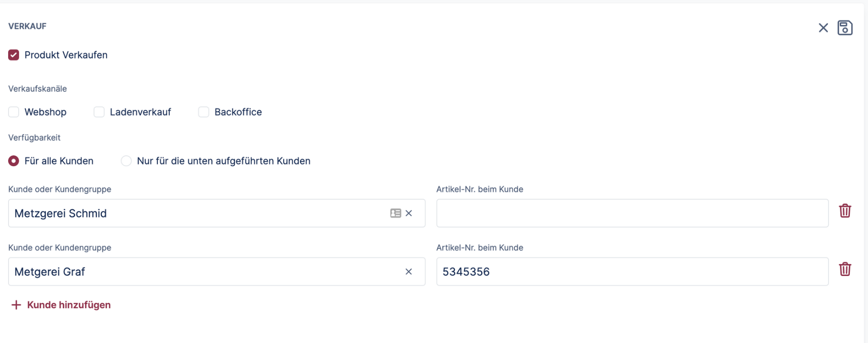868x343 pixels.
Task: Click empty Artikel-Nr. field for Metzgerei Schmid
Action: (632, 213)
